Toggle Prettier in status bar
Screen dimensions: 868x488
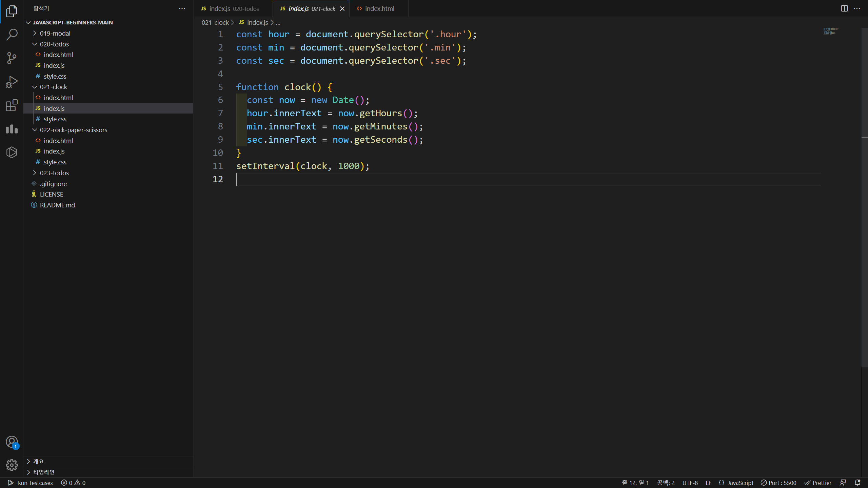click(818, 483)
